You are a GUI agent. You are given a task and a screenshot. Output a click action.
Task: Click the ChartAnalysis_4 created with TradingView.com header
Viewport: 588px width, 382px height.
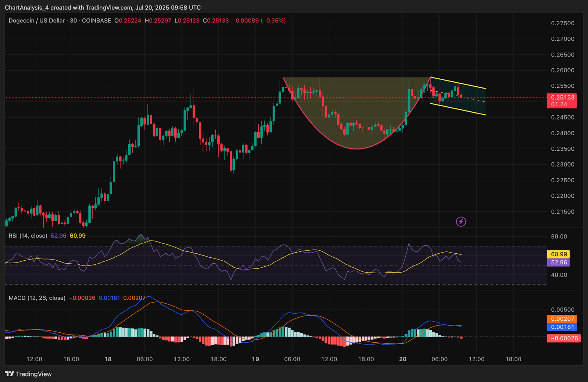pos(103,7)
